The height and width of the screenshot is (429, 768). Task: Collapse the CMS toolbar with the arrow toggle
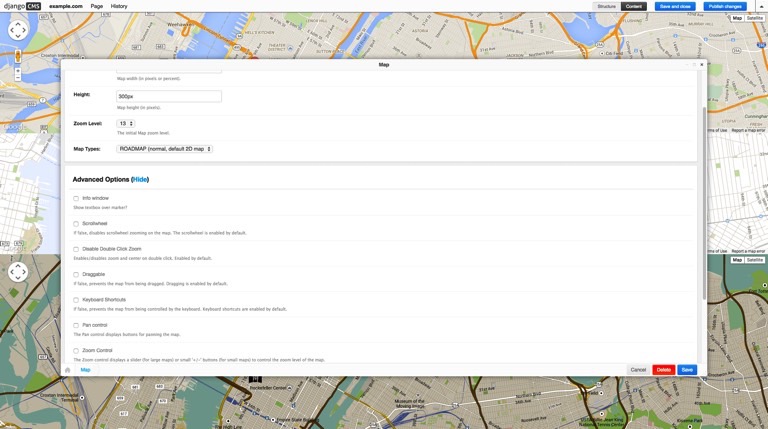pyautogui.click(x=761, y=6)
